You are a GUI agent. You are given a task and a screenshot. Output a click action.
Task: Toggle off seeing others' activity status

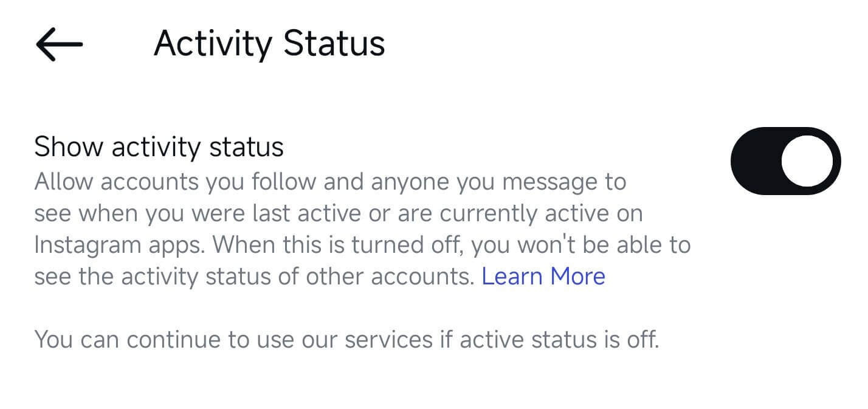point(785,161)
